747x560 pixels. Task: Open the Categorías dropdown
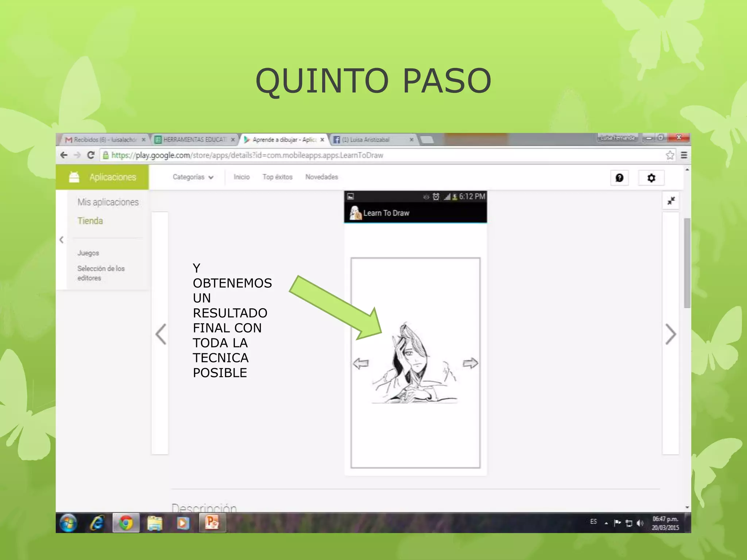tap(193, 177)
